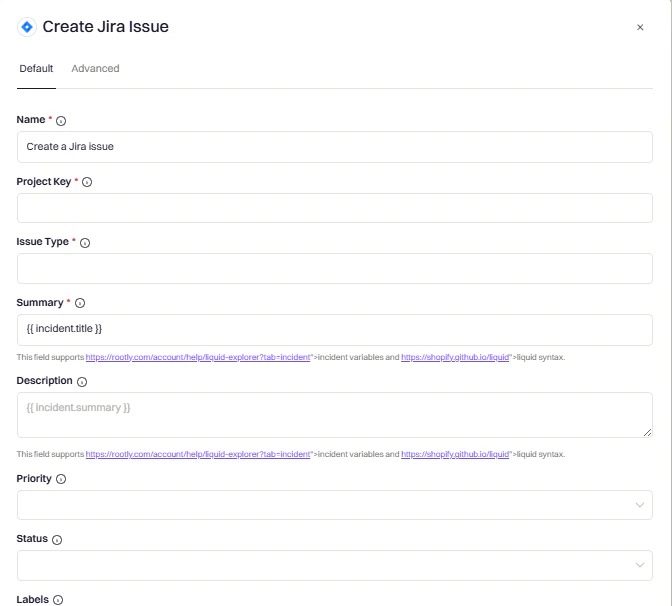Screen dimensions: 672x606
Task: Switch to the Default tab
Action: pos(36,69)
